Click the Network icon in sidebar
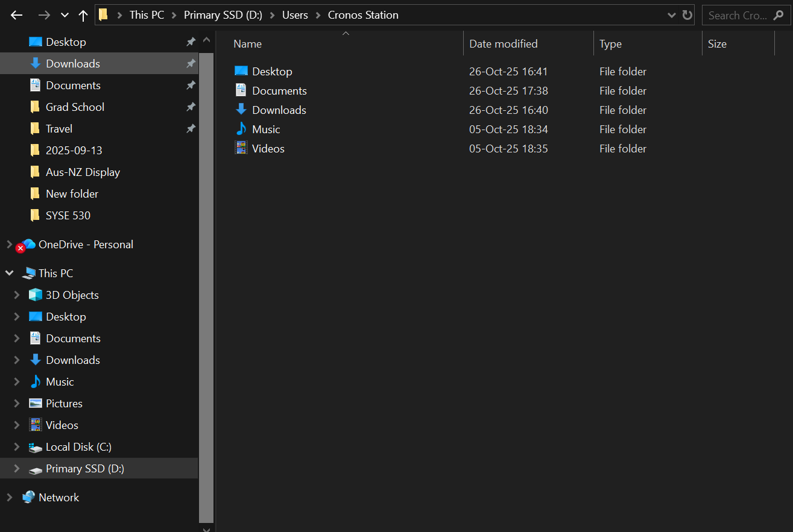Viewport: 793px width, 532px height. click(28, 497)
